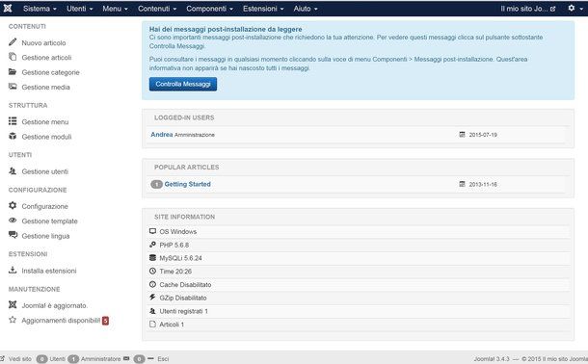
Task: Click the gear icon beside Configurazione
Action: click(13, 205)
